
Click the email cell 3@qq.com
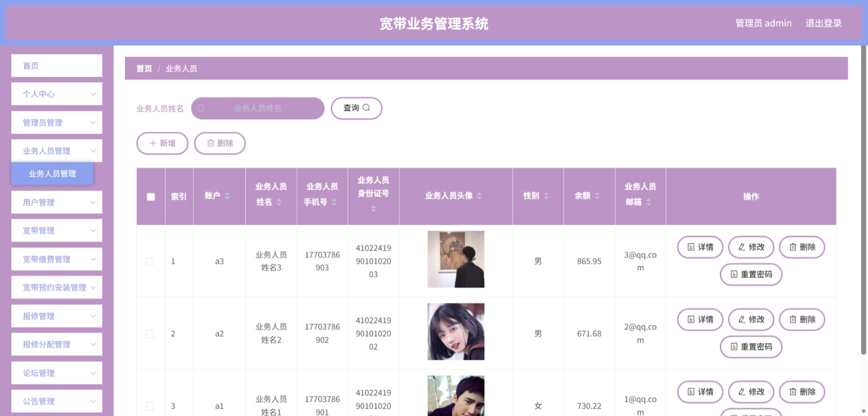pyautogui.click(x=640, y=261)
